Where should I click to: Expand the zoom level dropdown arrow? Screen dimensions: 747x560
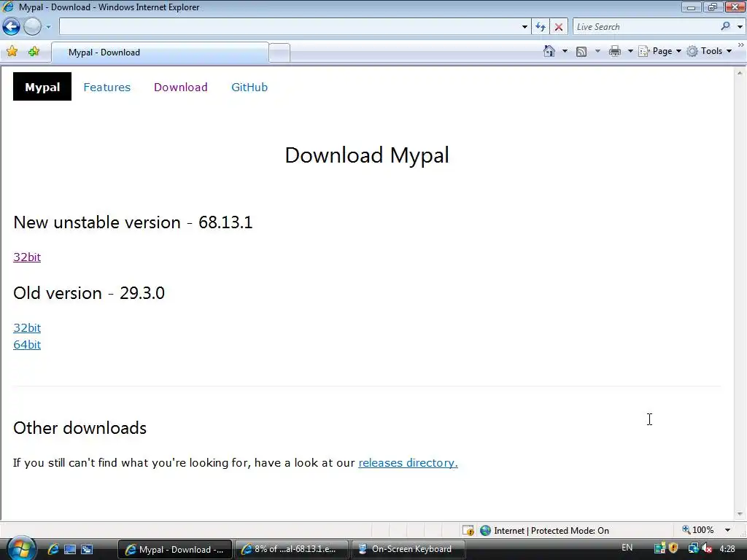point(727,530)
